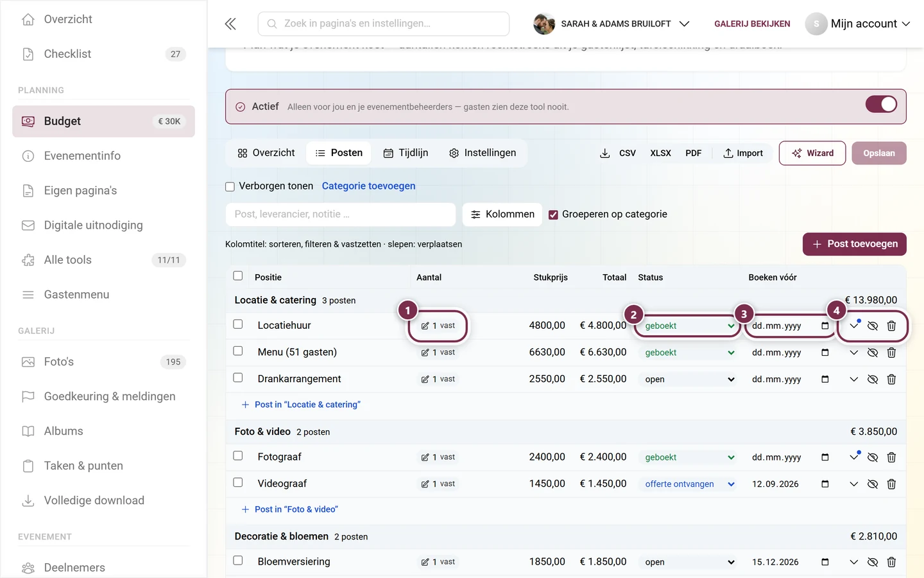The height and width of the screenshot is (578, 924).
Task: Switch to the Instellingen tab
Action: pyautogui.click(x=483, y=153)
